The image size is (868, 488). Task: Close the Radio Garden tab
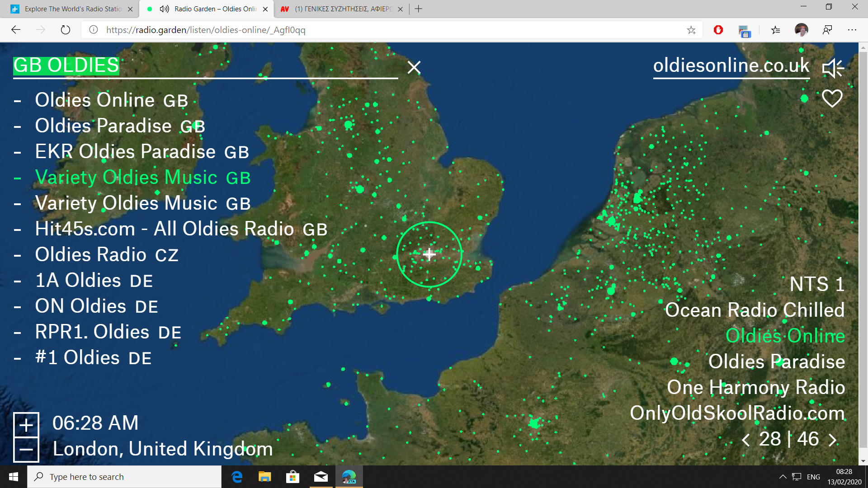pos(265,9)
